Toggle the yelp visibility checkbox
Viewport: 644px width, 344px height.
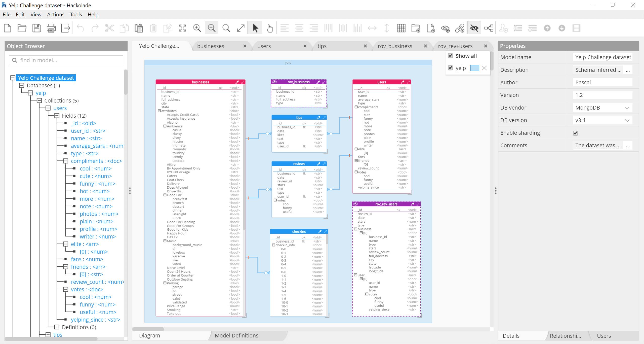451,68
